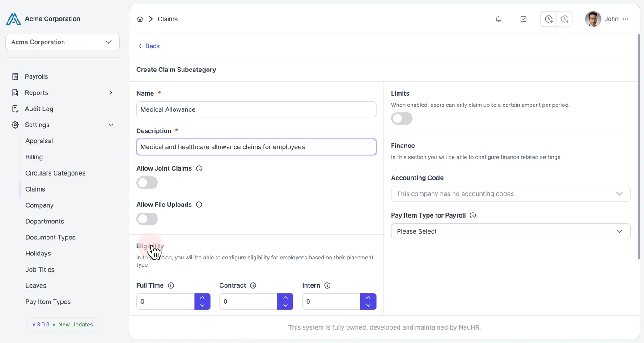This screenshot has height=343, width=644.
Task: Click into the Description field
Action: coord(256,147)
